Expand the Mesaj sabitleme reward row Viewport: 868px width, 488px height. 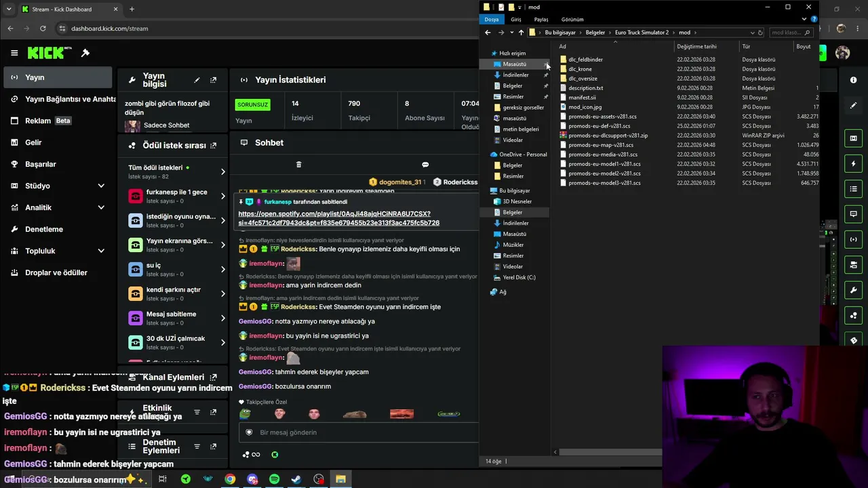point(223,318)
